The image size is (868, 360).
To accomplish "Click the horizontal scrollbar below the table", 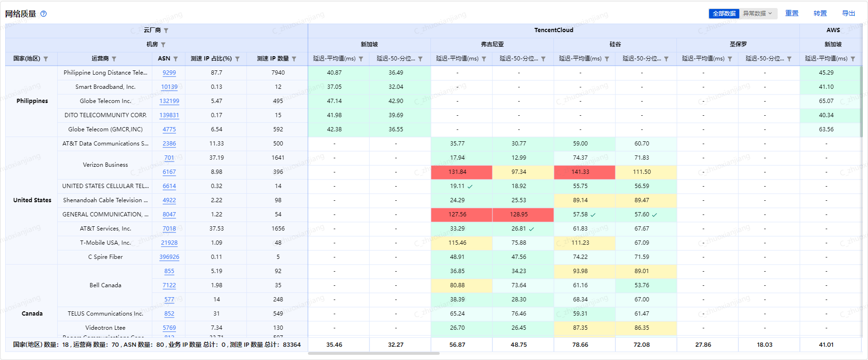I will click(x=374, y=353).
